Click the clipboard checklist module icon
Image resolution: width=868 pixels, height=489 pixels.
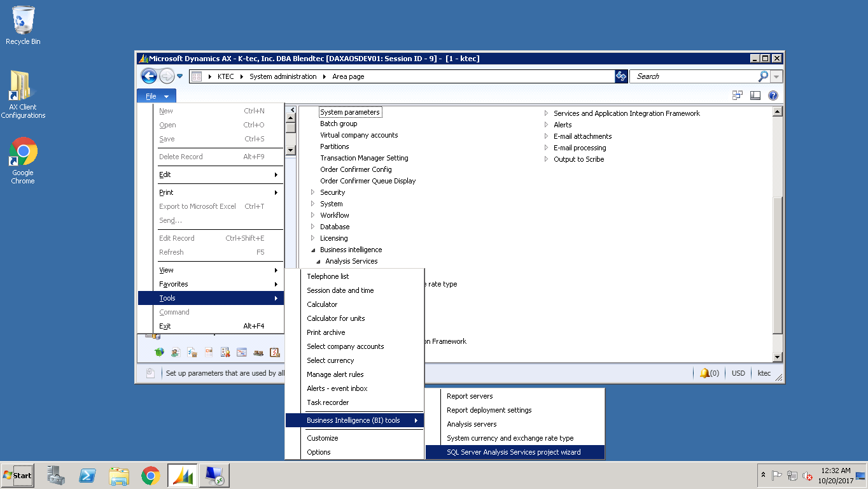click(x=275, y=351)
